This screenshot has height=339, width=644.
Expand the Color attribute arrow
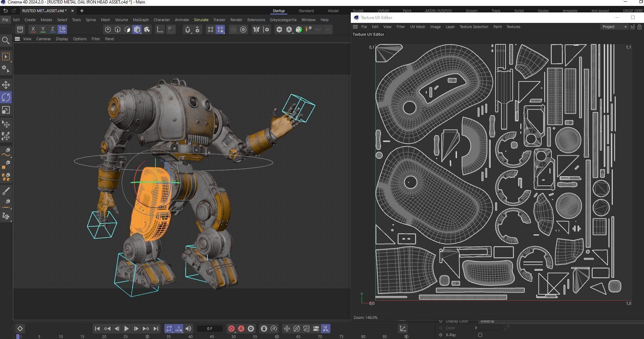tap(476, 328)
